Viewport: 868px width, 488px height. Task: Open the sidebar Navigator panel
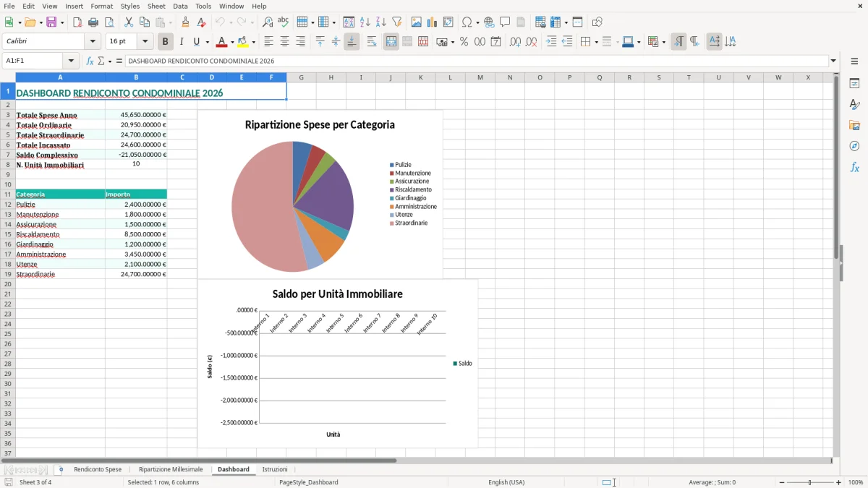click(x=854, y=146)
